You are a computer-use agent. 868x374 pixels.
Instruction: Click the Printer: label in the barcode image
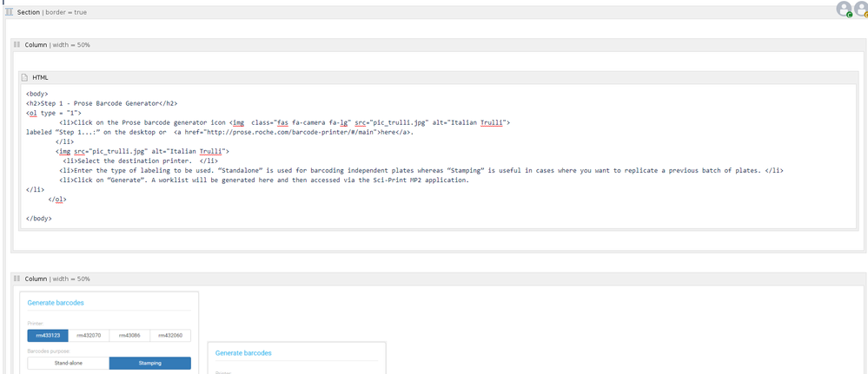tap(35, 323)
